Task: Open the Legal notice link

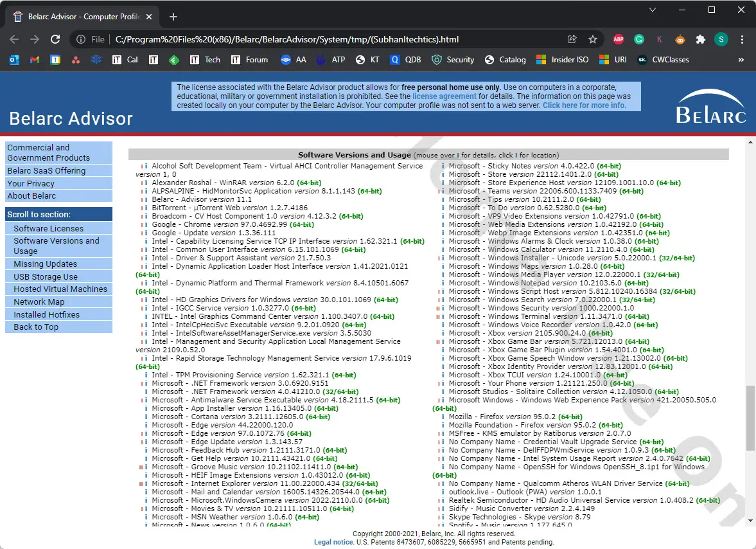Action: pyautogui.click(x=333, y=542)
